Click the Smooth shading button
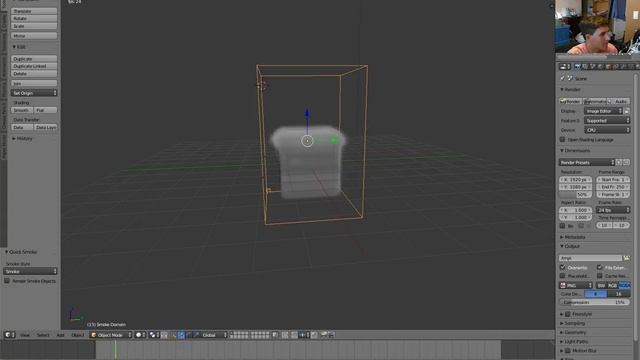Screen dimensions: 640x360 22,110
